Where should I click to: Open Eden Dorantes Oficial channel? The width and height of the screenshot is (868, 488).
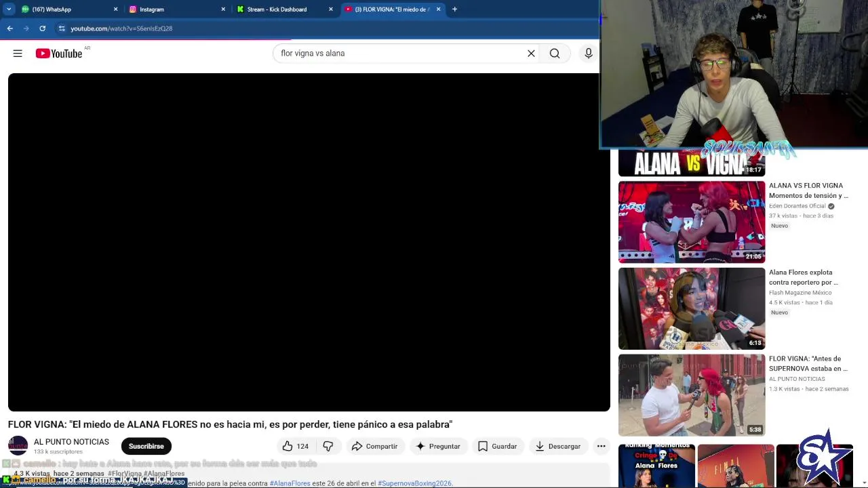click(x=797, y=206)
